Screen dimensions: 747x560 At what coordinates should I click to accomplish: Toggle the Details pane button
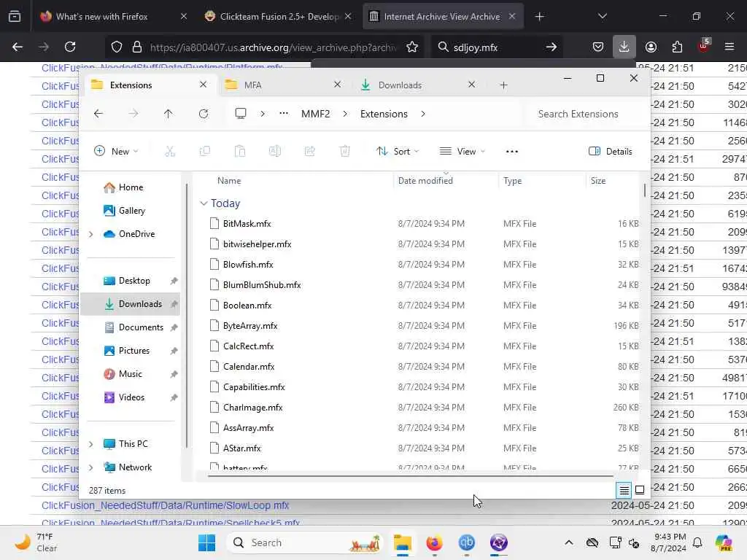tap(611, 152)
